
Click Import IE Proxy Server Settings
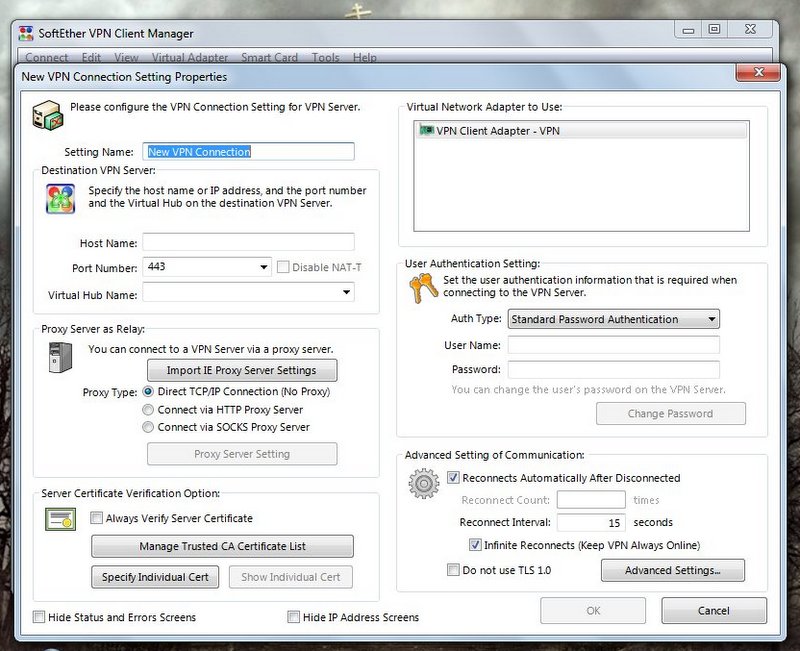[x=242, y=370]
